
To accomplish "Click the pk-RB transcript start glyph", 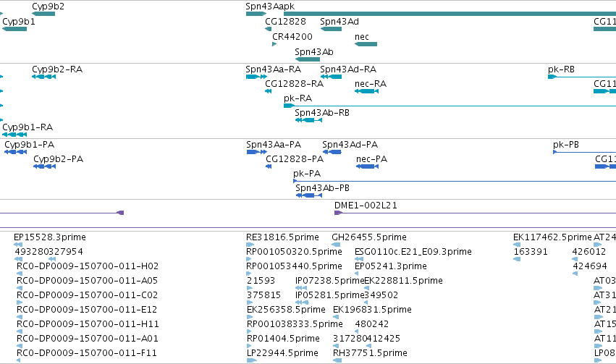I will [552, 77].
